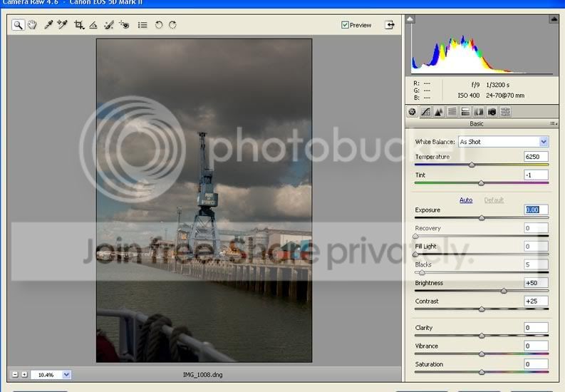Open the zoom level dropdown
This screenshot has height=392, width=565.
tap(66, 374)
